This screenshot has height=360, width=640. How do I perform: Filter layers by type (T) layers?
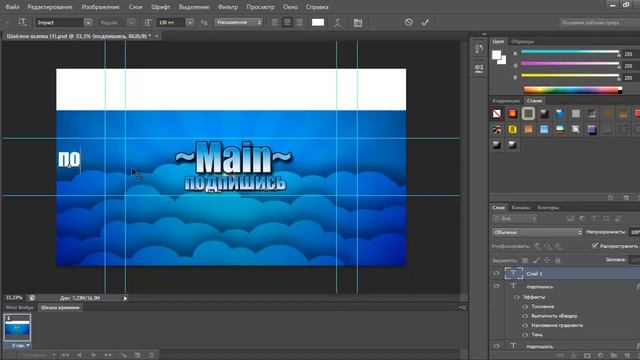tap(594, 219)
